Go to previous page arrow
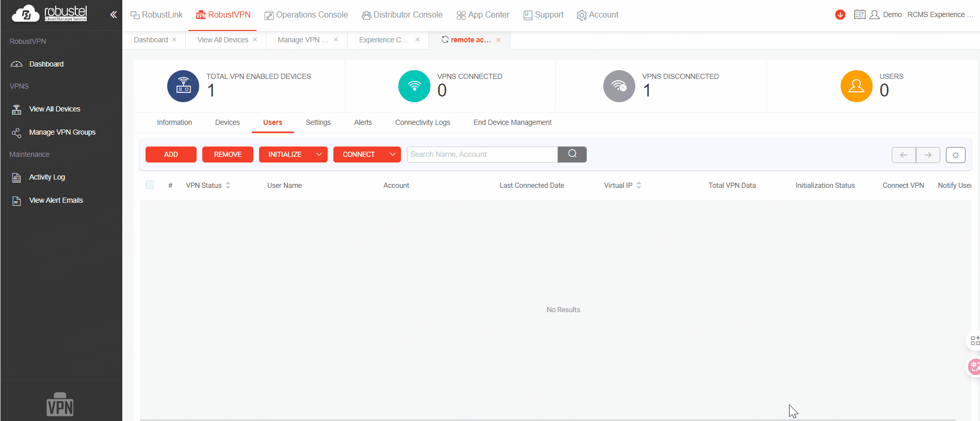 [904, 155]
